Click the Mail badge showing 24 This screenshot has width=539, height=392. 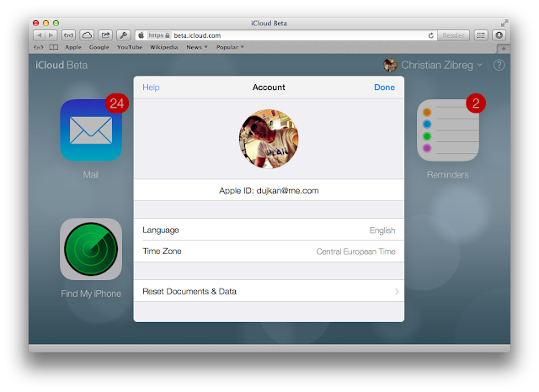tap(117, 103)
